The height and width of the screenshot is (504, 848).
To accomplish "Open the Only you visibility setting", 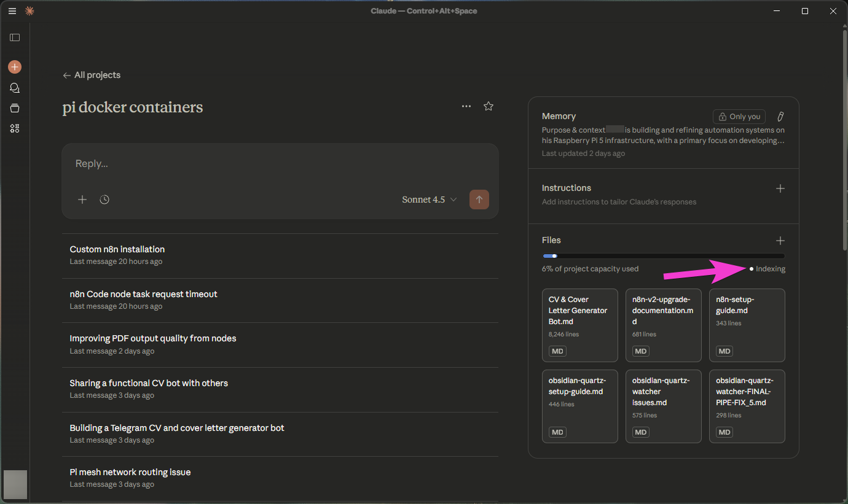I will click(739, 117).
